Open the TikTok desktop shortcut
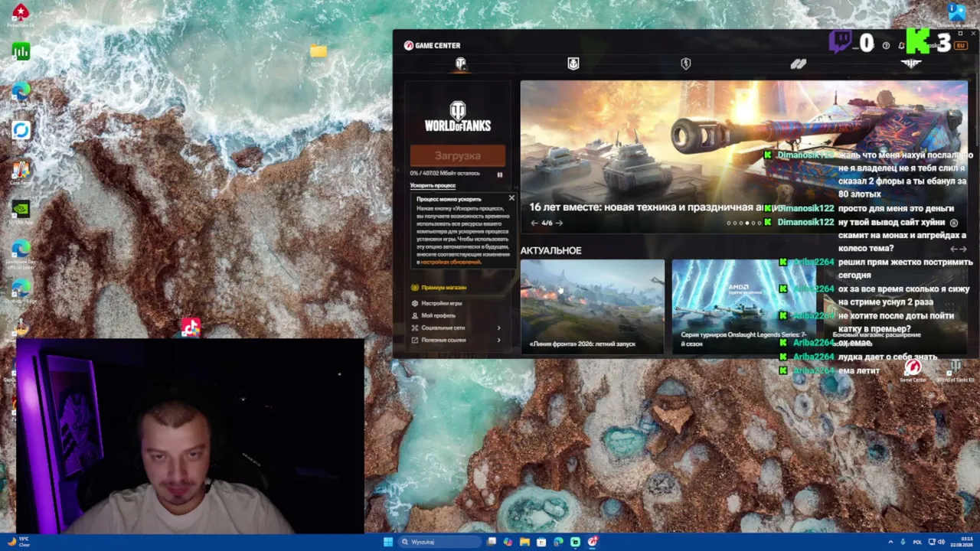Viewport: 980px width, 551px height. [x=191, y=328]
